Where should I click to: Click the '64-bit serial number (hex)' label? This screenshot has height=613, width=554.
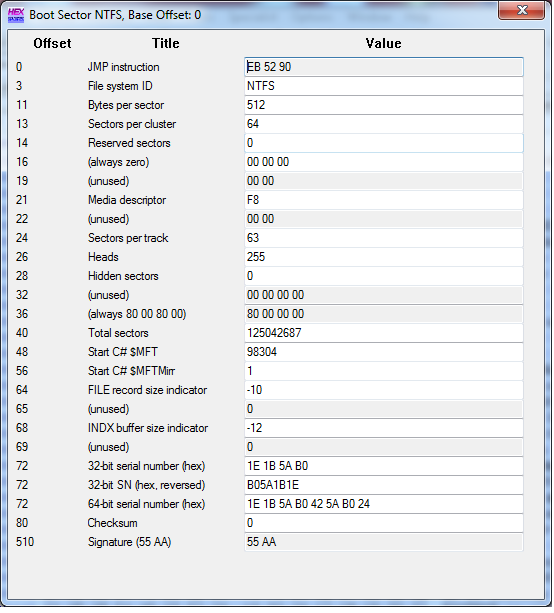(x=146, y=504)
